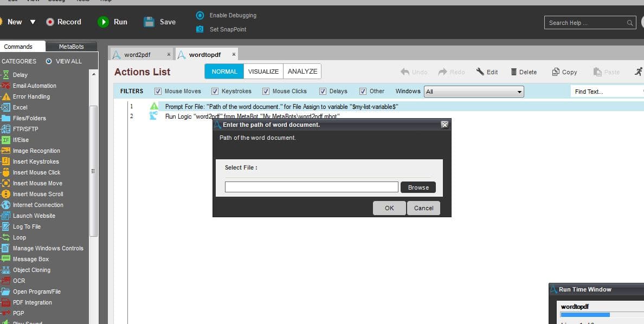Toggle the Keystrokes filter checkbox

tap(215, 91)
